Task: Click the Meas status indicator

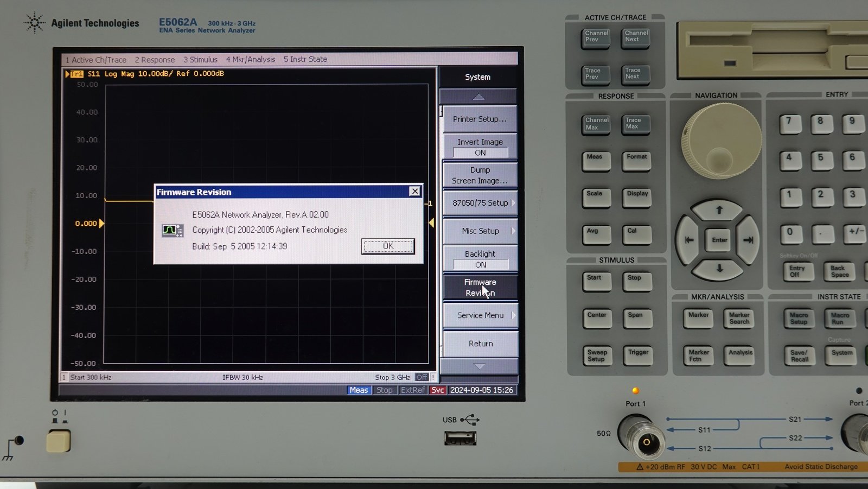Action: pyautogui.click(x=359, y=390)
